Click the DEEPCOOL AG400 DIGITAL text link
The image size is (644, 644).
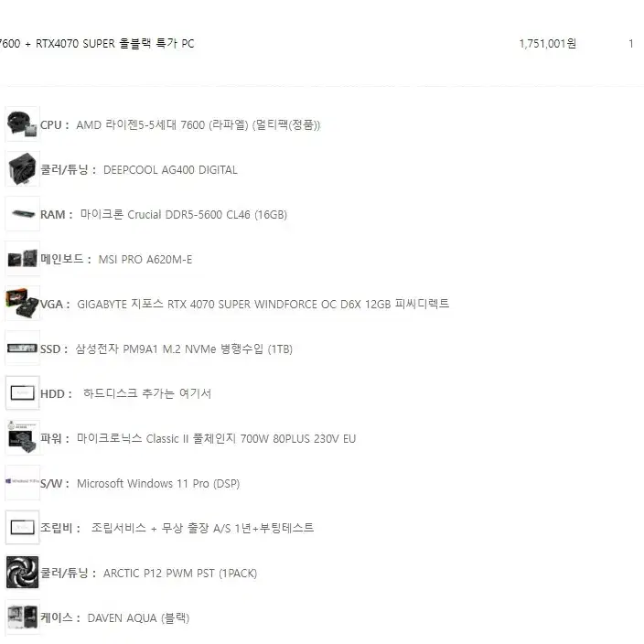170,169
